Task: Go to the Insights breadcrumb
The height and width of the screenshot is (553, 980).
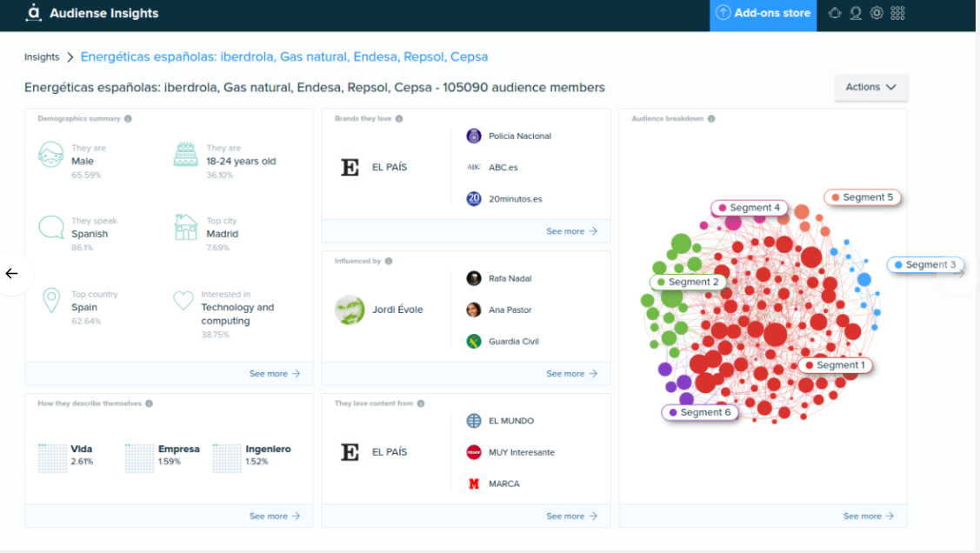Action: pos(42,57)
